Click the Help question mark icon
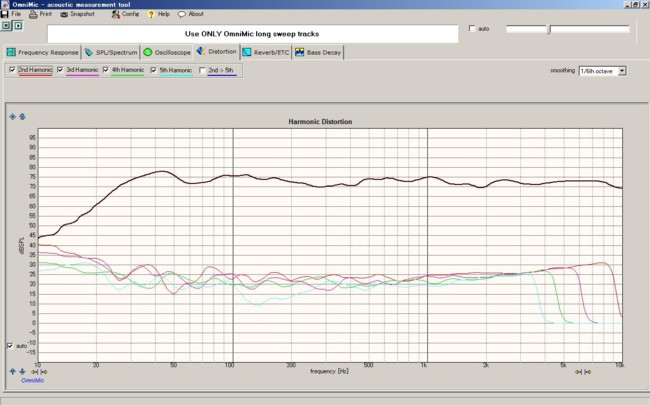Screen dimensions: 650x406 [151, 14]
